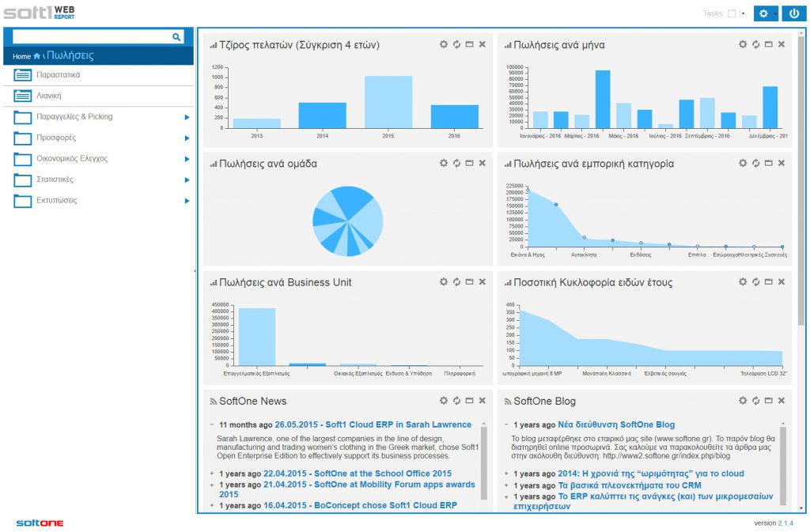Click the Home breadcrumb link
Screen dimensions: 810x532
(x=21, y=56)
